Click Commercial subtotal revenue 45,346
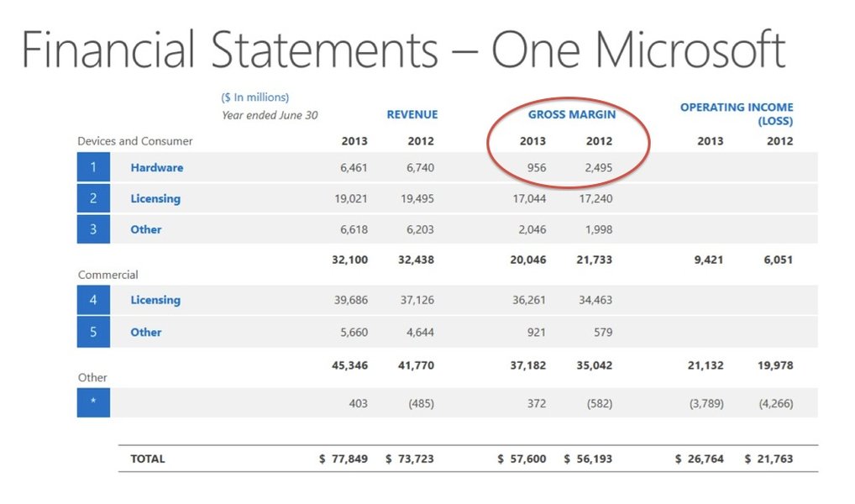 click(x=349, y=365)
